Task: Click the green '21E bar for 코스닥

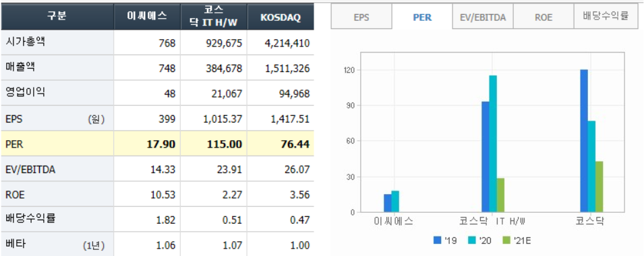Action: [599, 187]
